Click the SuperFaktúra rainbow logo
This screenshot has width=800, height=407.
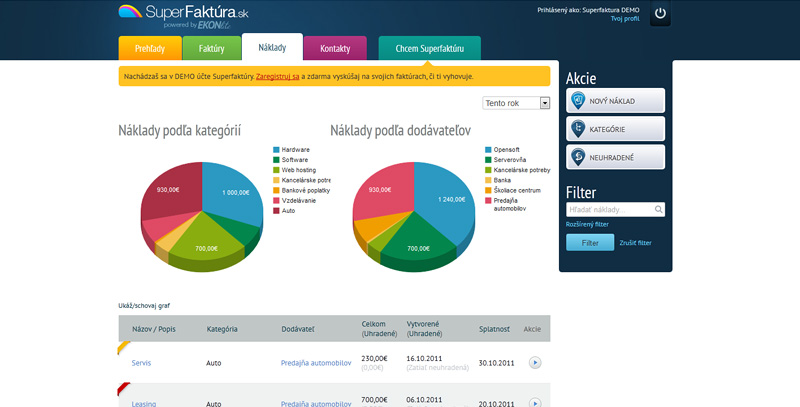coord(130,11)
